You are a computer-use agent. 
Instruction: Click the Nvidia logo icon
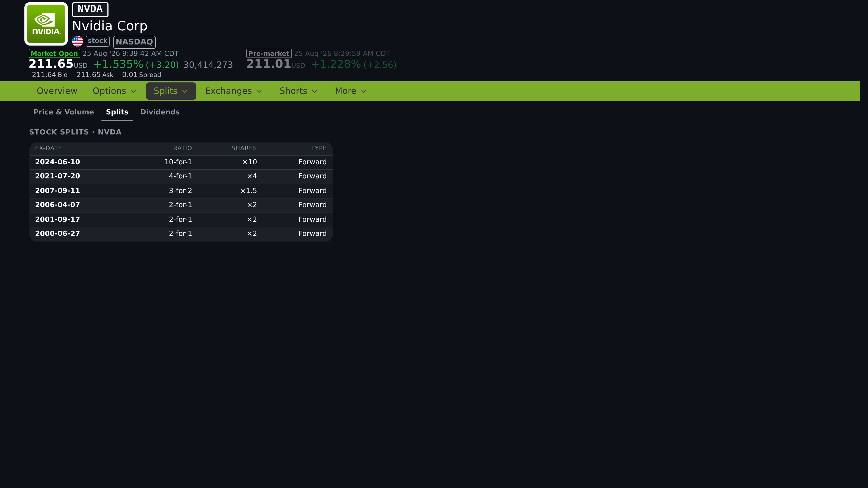[46, 24]
